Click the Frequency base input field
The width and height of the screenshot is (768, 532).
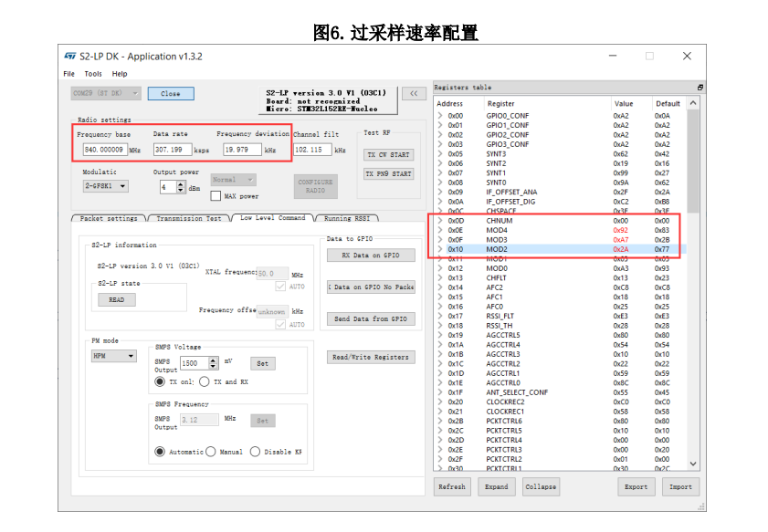pyautogui.click(x=105, y=150)
